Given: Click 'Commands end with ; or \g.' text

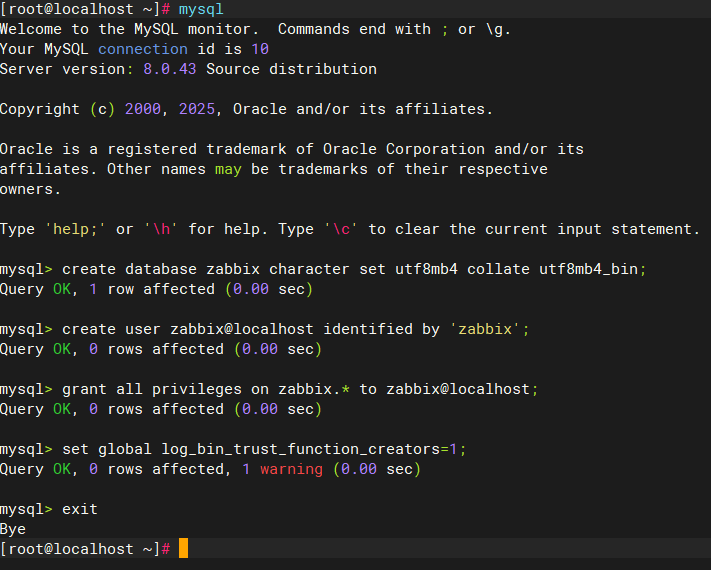Looking at the screenshot, I should pos(394,29).
